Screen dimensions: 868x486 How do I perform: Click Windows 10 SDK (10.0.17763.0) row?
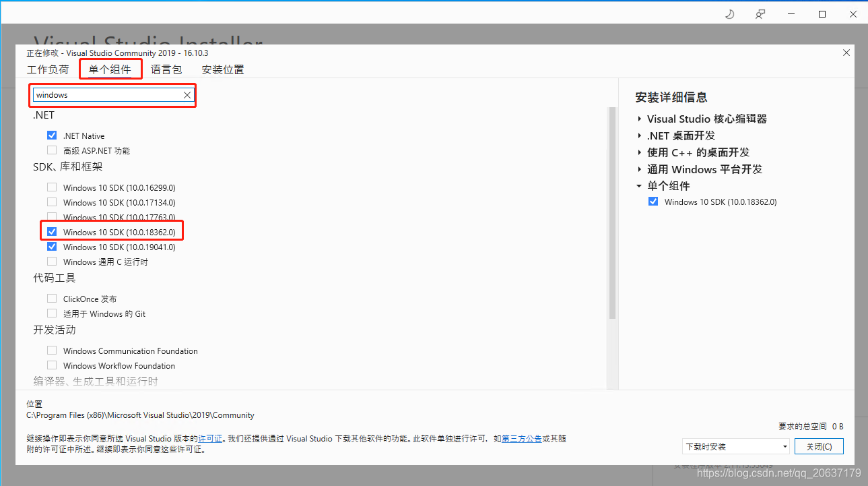(119, 217)
